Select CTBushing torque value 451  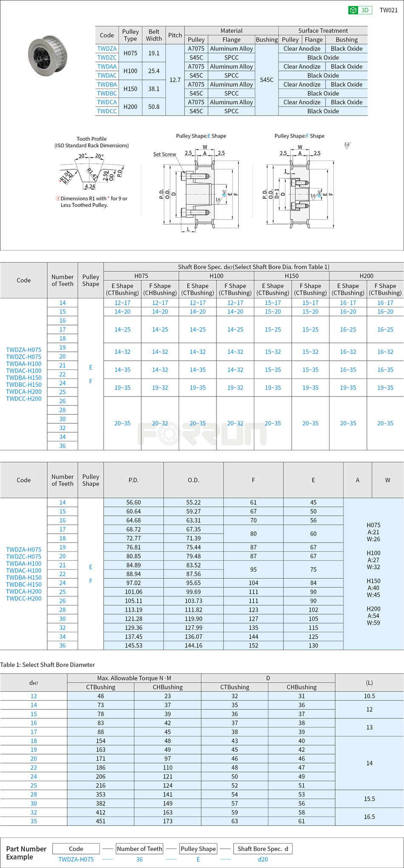[x=101, y=821]
